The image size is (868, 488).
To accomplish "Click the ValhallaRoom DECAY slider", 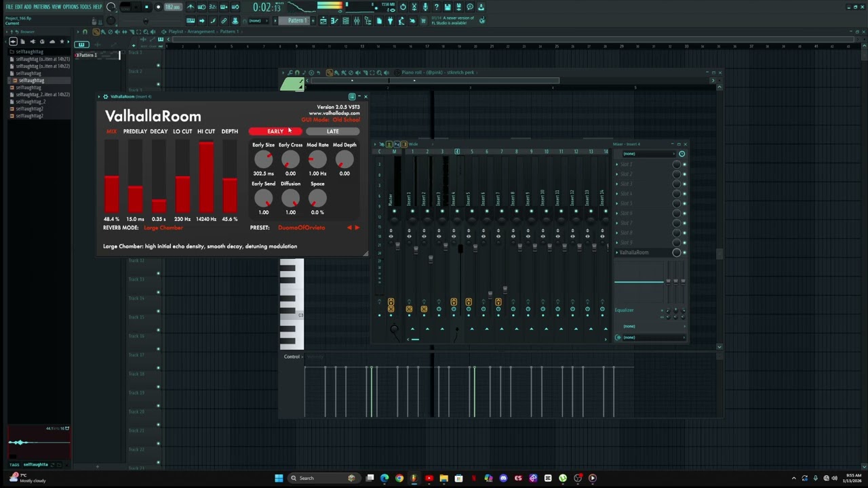I will pyautogui.click(x=159, y=176).
